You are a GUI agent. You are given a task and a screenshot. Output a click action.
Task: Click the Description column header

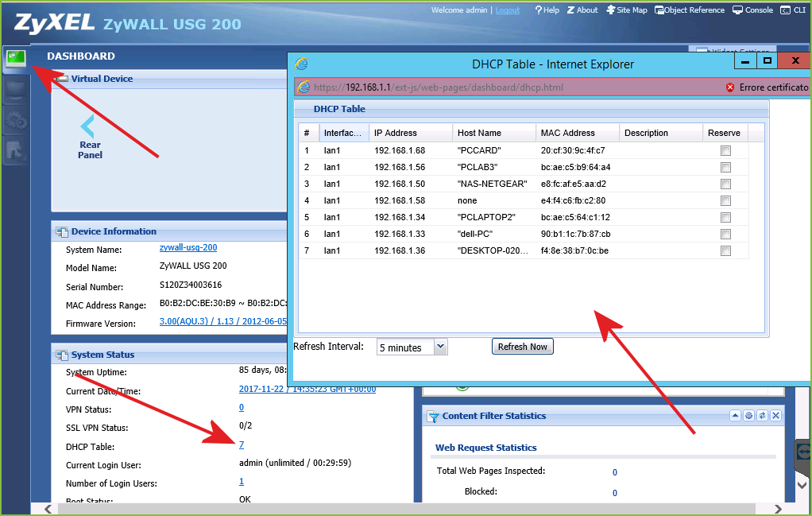pos(661,133)
